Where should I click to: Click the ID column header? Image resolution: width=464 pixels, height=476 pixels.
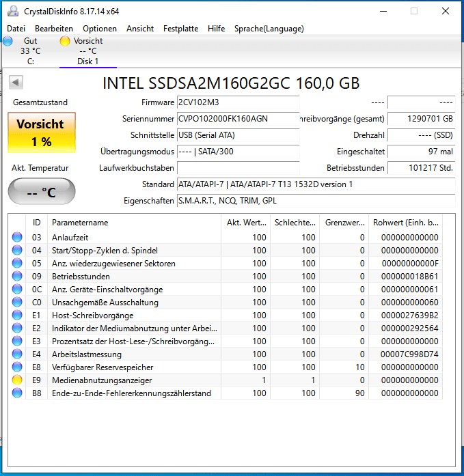pos(36,223)
